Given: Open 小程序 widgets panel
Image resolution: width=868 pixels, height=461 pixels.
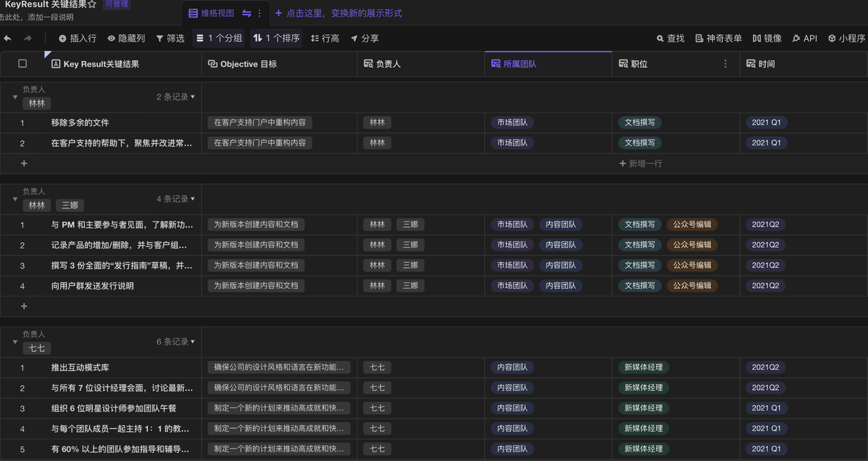Looking at the screenshot, I should point(846,39).
